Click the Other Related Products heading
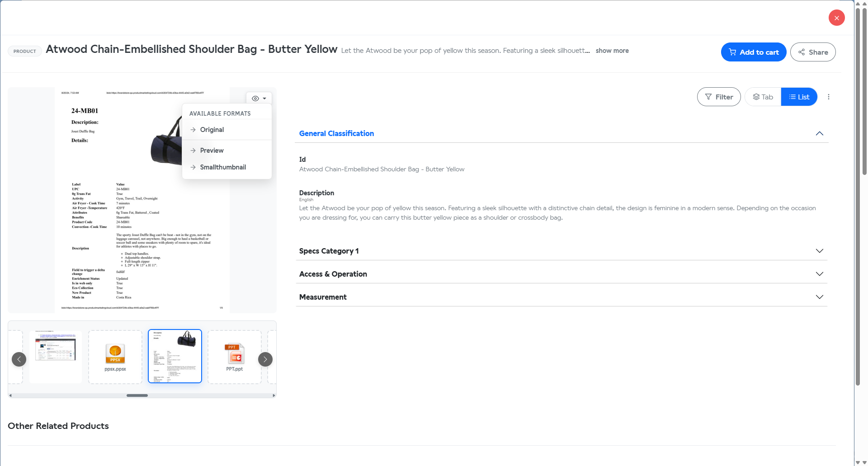This screenshot has height=466, width=868. [58, 426]
